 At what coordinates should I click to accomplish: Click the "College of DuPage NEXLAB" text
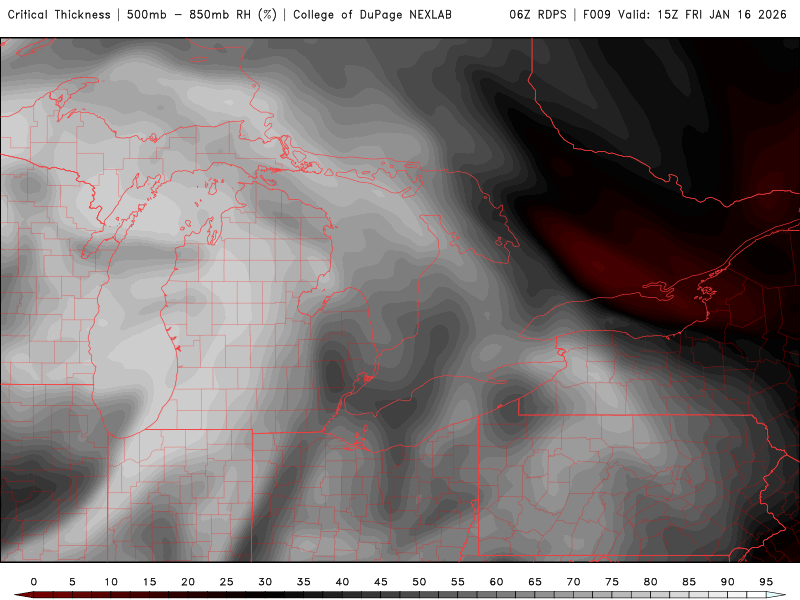coord(372,15)
